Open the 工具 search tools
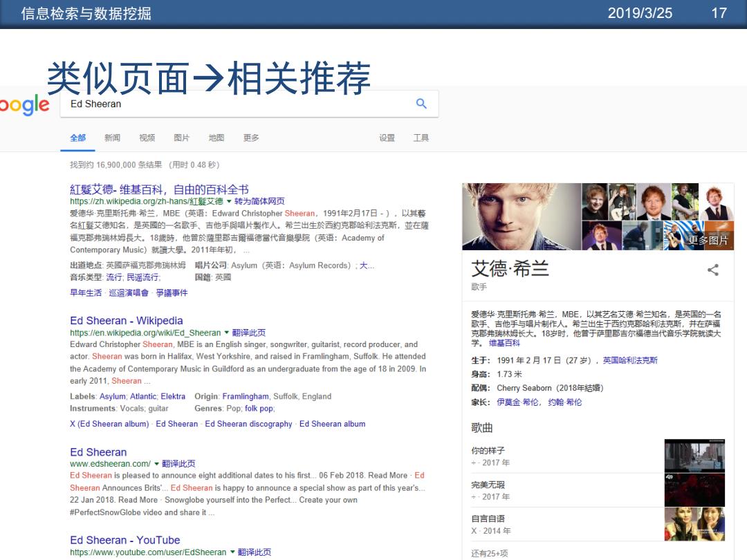747x560 pixels. click(x=421, y=138)
